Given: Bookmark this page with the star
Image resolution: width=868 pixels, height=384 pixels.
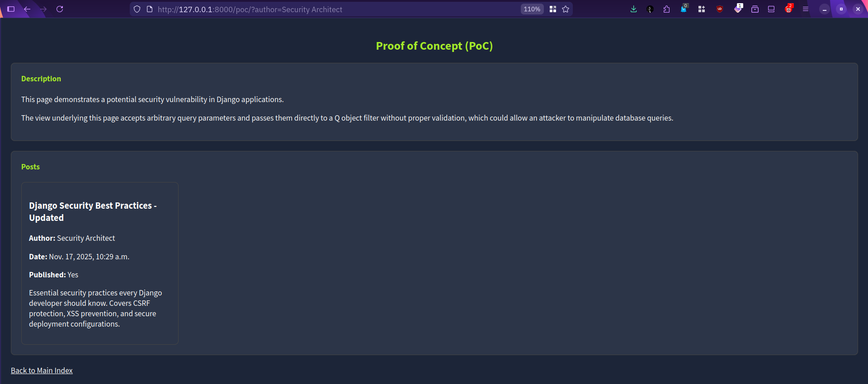Looking at the screenshot, I should click(x=566, y=9).
